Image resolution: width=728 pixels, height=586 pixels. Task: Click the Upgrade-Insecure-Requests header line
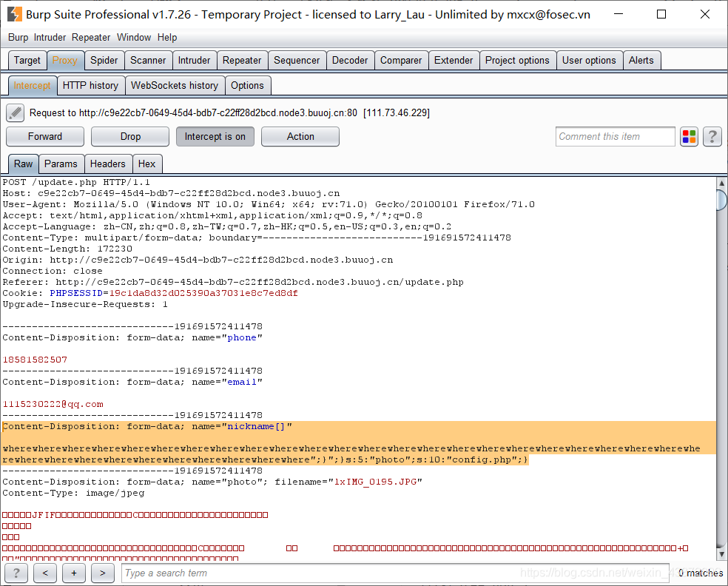pyautogui.click(x=85, y=305)
